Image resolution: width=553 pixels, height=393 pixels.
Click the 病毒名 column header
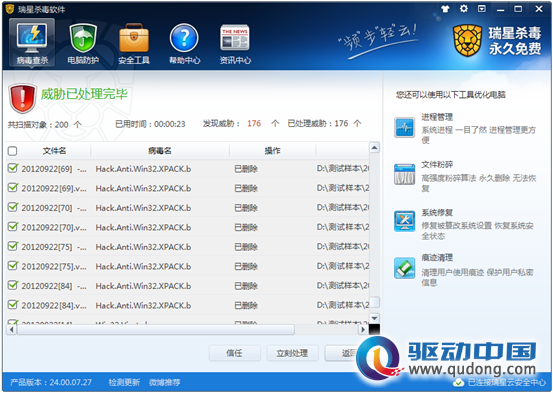pyautogui.click(x=160, y=151)
